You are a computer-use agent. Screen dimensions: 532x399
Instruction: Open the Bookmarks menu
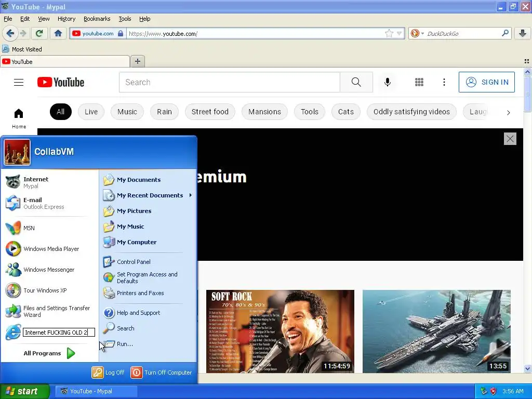click(x=97, y=19)
